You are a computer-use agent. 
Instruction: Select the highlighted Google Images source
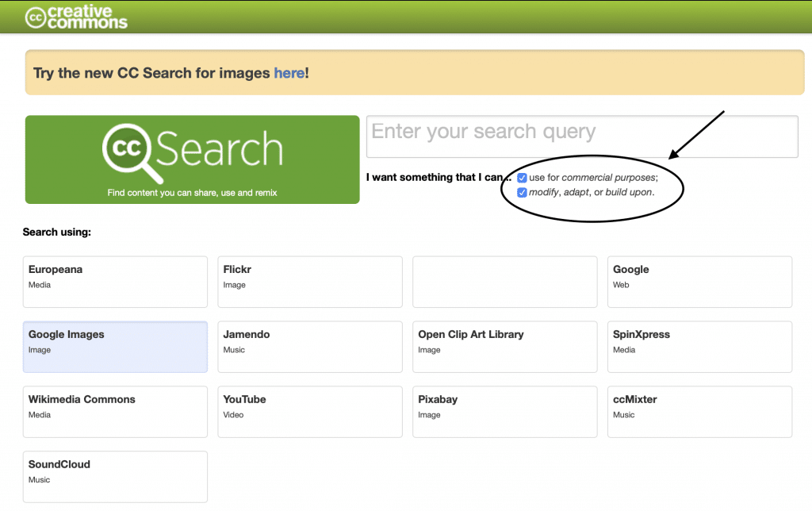115,347
